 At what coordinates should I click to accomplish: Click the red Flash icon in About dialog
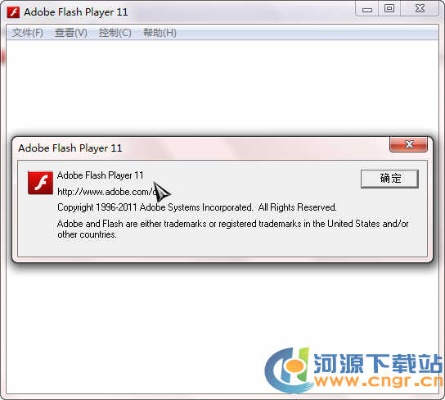[40, 183]
